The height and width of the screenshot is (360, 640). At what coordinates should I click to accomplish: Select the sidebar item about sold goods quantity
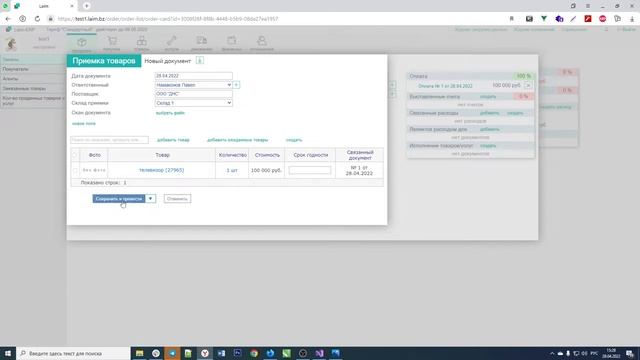coord(33,101)
